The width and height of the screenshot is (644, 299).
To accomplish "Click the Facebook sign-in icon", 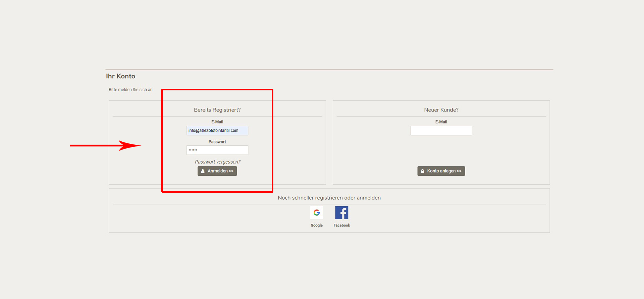I will [x=341, y=213].
